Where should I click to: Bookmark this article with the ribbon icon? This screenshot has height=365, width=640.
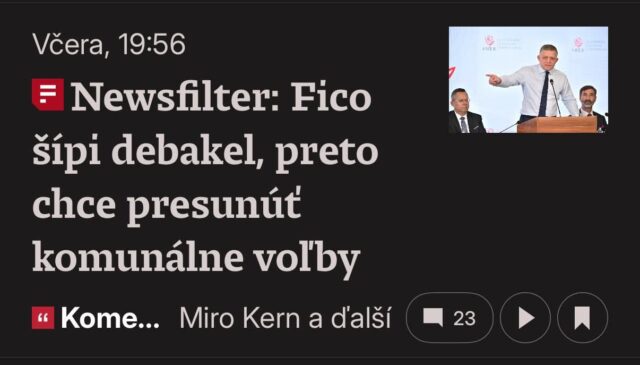point(582,317)
